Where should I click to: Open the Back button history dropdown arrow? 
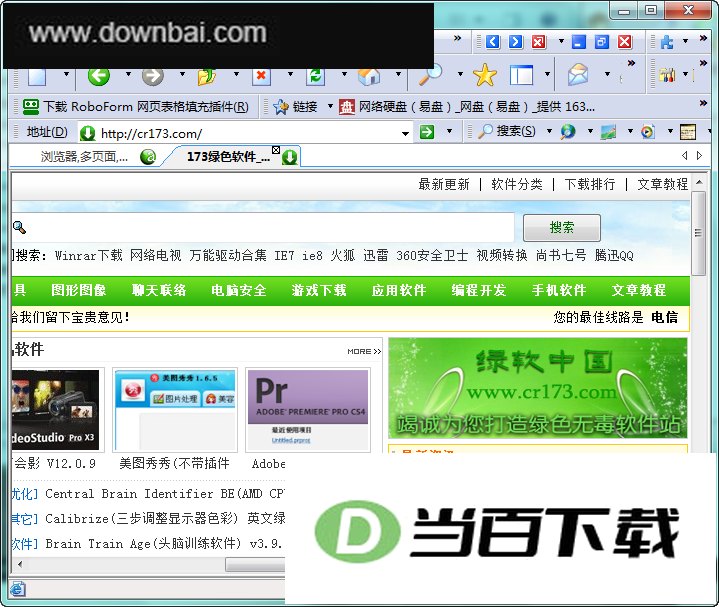(128, 74)
